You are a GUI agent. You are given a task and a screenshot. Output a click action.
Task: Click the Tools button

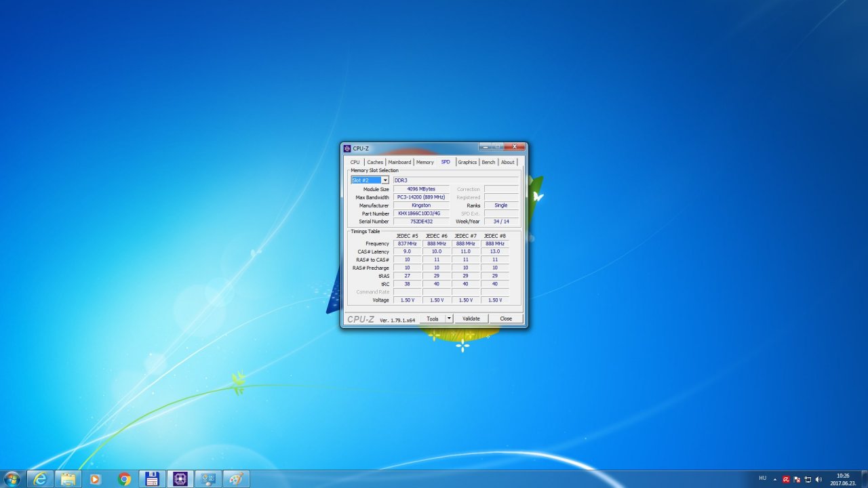433,319
